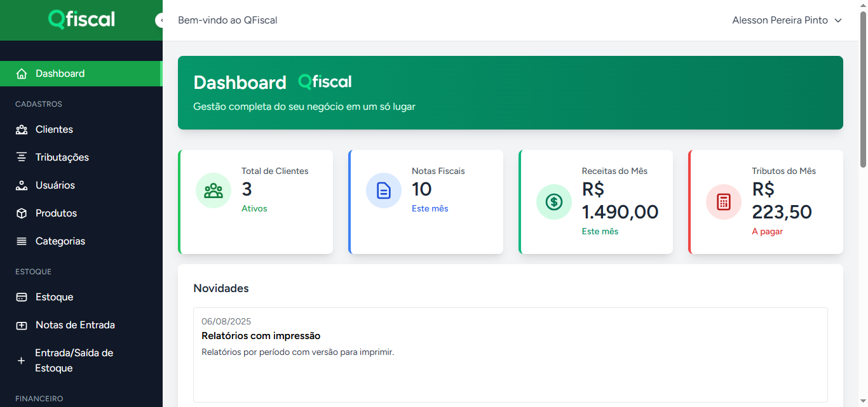Open the Relatórios com impressão news item
Image resolution: width=868 pixels, height=407 pixels.
(261, 335)
